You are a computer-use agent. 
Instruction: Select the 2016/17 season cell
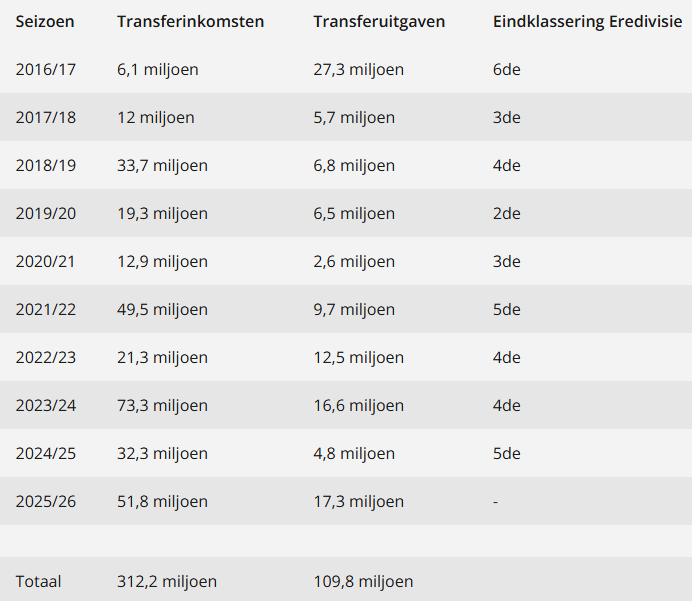45,70
